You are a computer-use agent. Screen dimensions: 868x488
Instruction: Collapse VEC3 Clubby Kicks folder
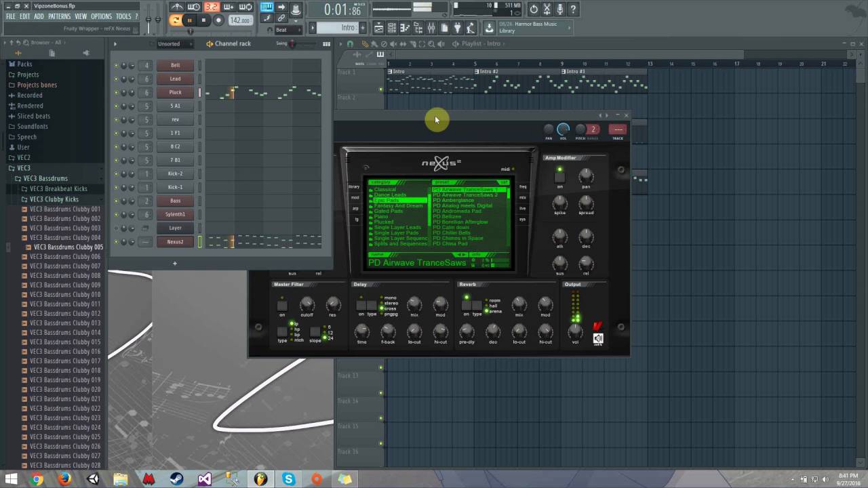pyautogui.click(x=54, y=199)
